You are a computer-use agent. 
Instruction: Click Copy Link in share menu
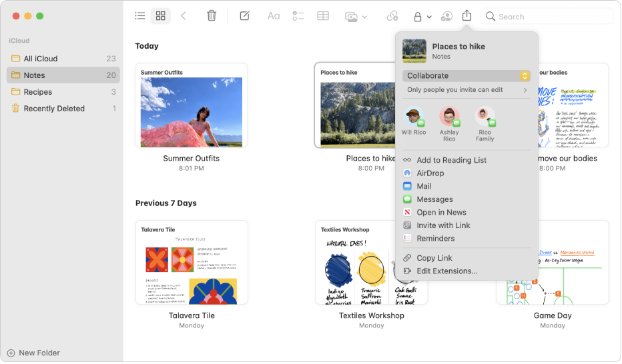pos(434,258)
